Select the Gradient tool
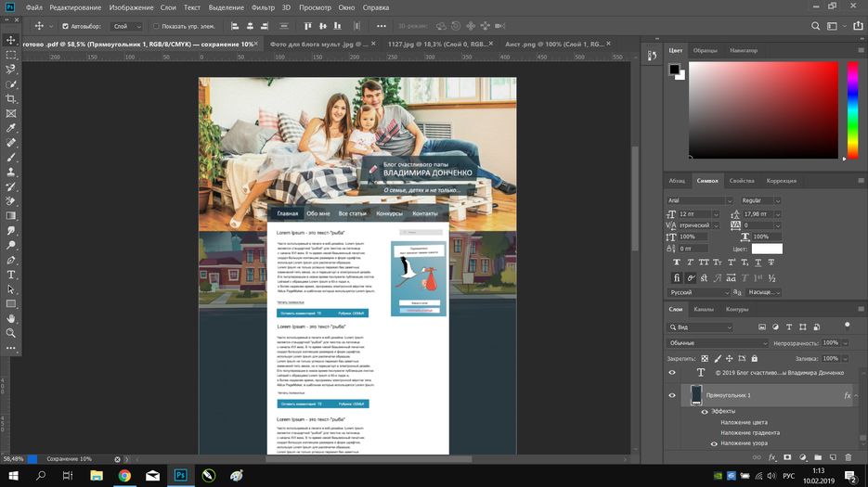The image size is (868, 487). click(10, 216)
